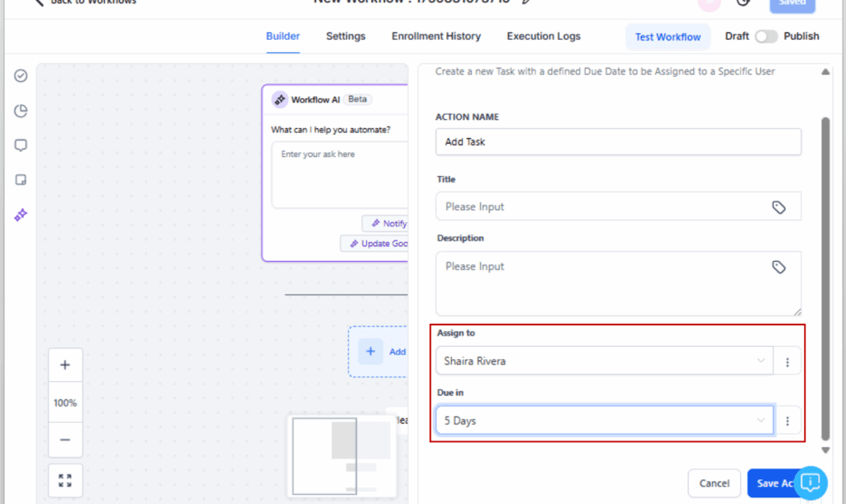Open the Assign to dropdown showing Shaira Rivera

click(x=604, y=361)
